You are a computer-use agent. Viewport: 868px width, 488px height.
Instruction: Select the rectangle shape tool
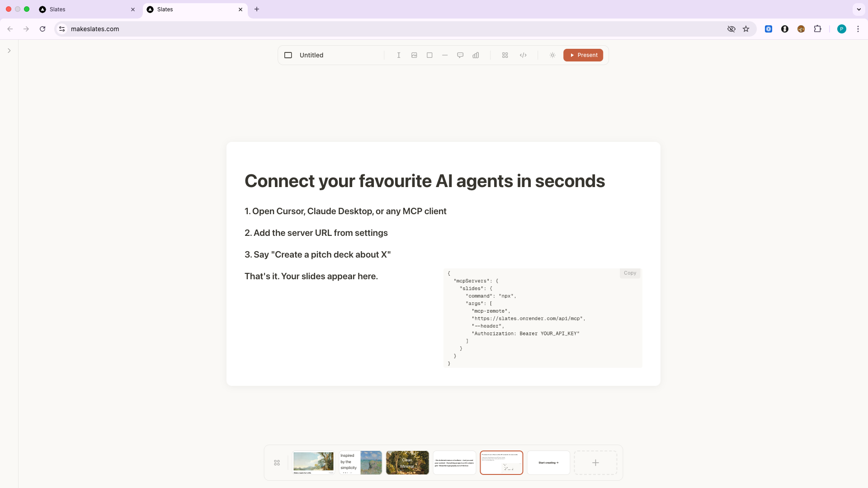(429, 55)
